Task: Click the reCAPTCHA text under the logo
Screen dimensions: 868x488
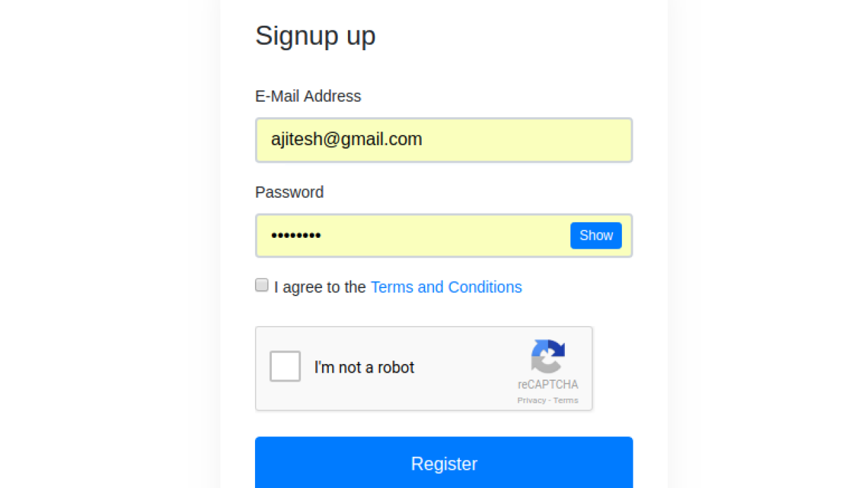Action: point(548,384)
